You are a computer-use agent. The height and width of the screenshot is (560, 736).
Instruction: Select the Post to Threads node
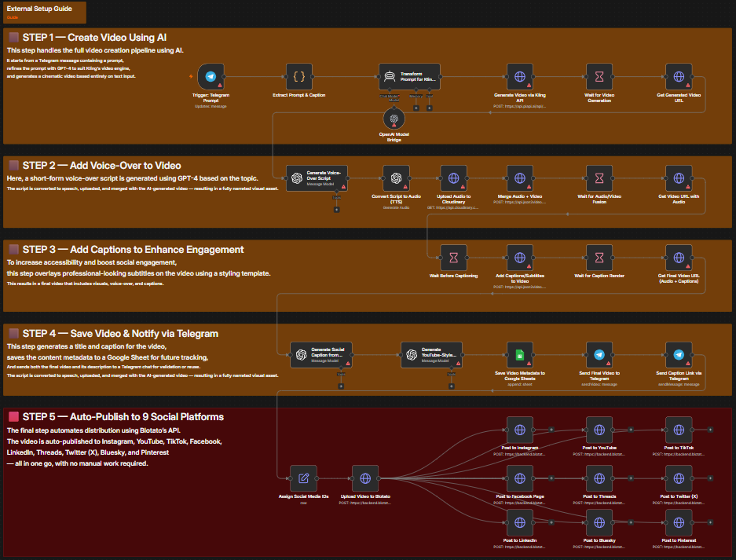tap(599, 478)
